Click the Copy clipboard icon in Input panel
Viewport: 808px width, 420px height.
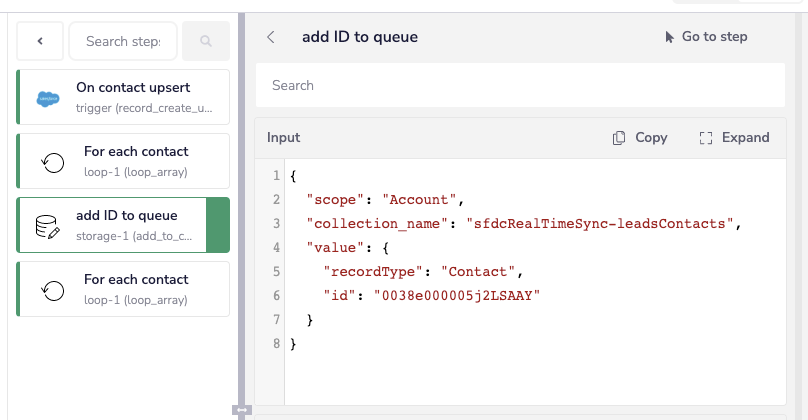click(x=619, y=138)
